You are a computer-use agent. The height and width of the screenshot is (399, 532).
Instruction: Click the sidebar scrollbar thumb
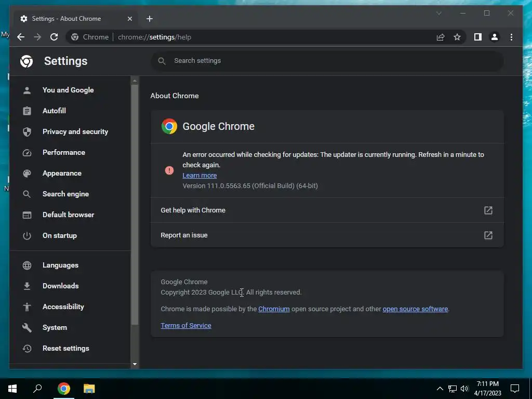point(135,204)
